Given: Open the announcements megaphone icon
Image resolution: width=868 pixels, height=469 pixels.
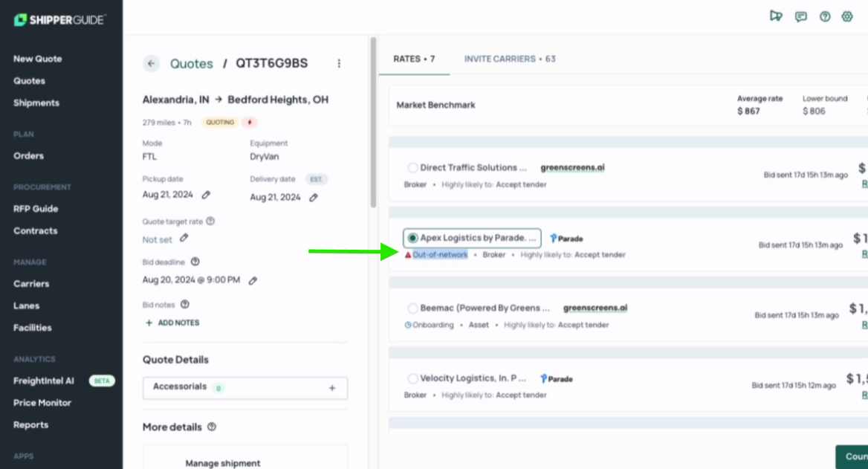Looking at the screenshot, I should coord(776,16).
